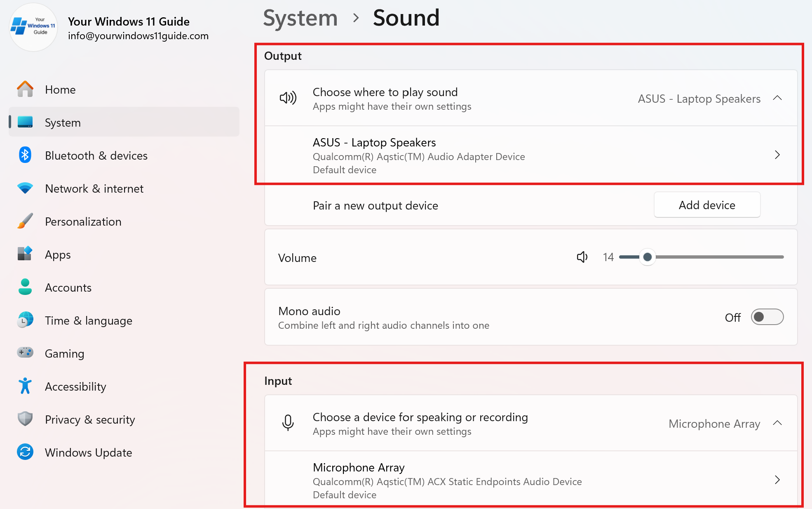
Task: Click the Mono audio label
Action: point(309,311)
